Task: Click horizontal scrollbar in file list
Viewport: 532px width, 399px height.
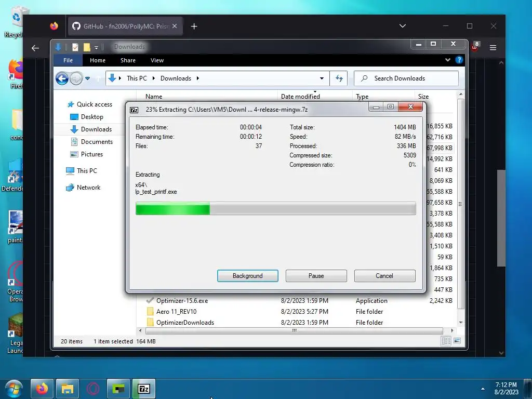Action: (x=294, y=330)
